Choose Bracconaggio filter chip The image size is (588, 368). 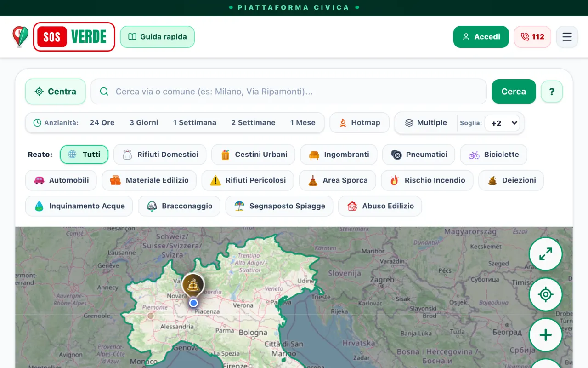coord(179,206)
